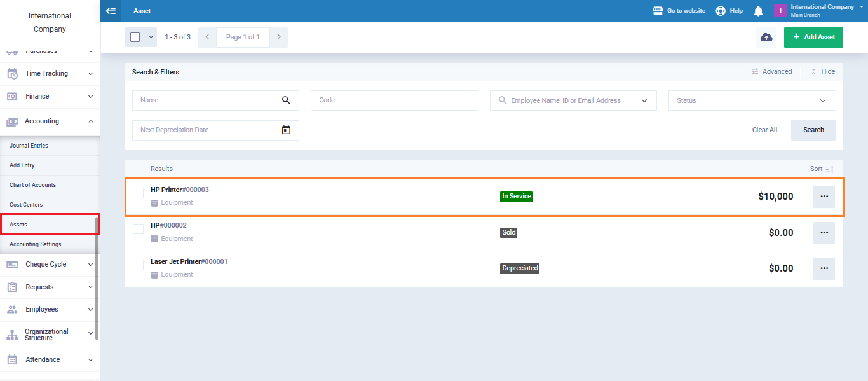Open the notifications bell
This screenshot has height=381, width=868.
pos(758,11)
